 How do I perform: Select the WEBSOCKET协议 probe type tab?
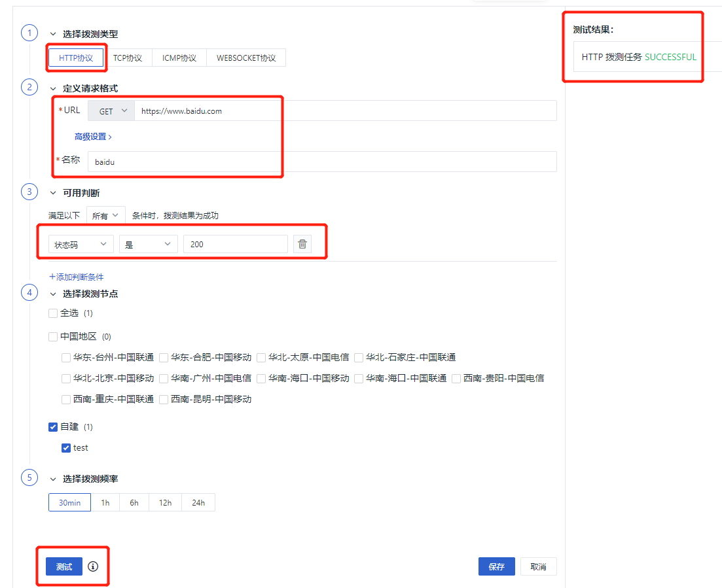[246, 58]
